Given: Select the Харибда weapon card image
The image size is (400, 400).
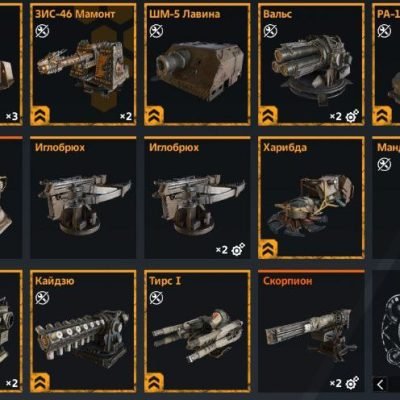Looking at the screenshot, I should click(311, 202).
